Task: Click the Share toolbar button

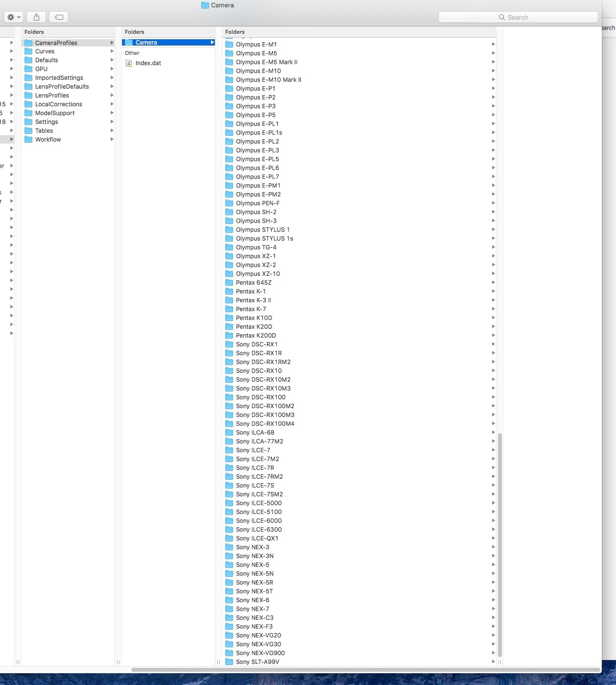Action: [x=36, y=17]
